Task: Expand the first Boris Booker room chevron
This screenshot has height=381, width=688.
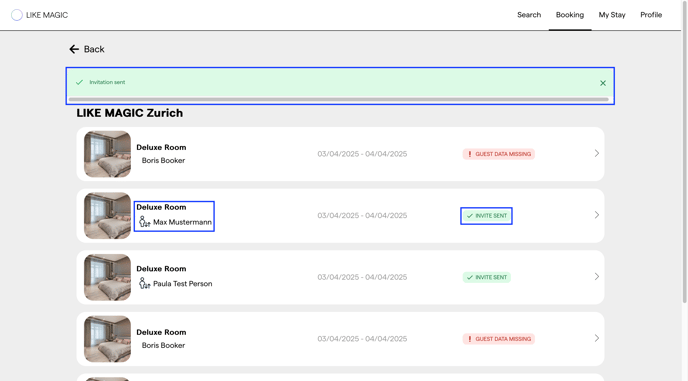Action: (x=597, y=153)
